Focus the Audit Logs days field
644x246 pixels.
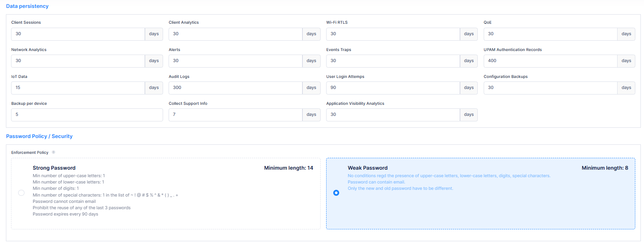point(235,88)
